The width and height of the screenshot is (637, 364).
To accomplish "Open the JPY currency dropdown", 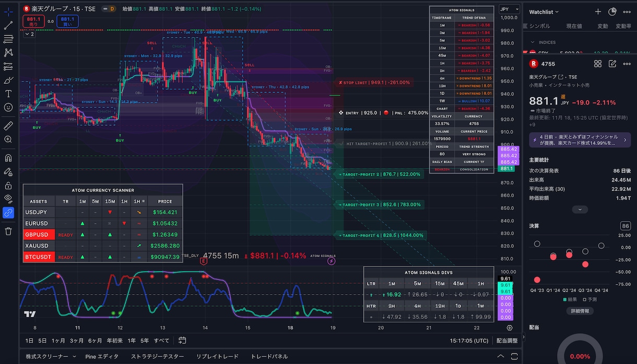I will [509, 9].
